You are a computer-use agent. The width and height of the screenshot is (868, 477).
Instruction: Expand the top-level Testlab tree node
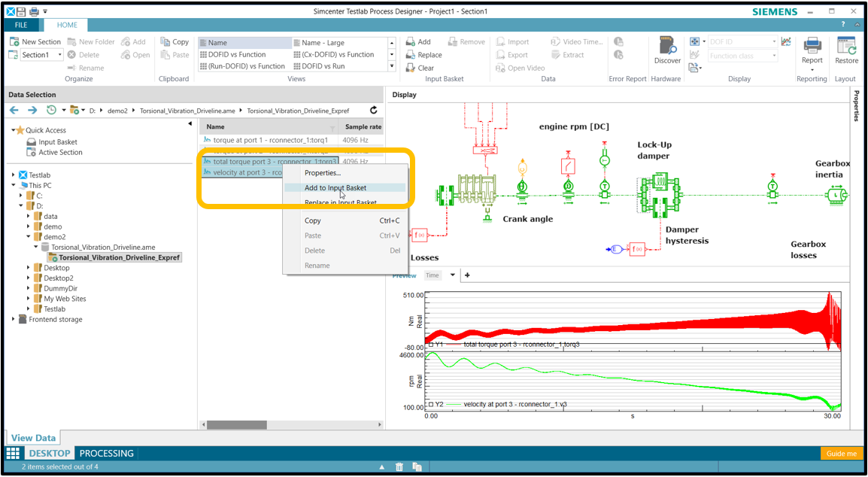14,175
